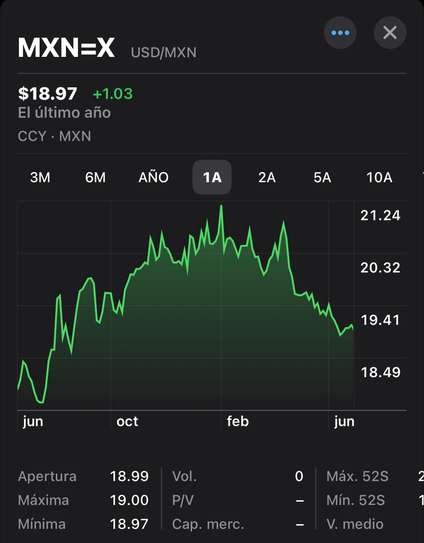Tap the Máxima 19.00 stat
424x543 pixels.
83,500
